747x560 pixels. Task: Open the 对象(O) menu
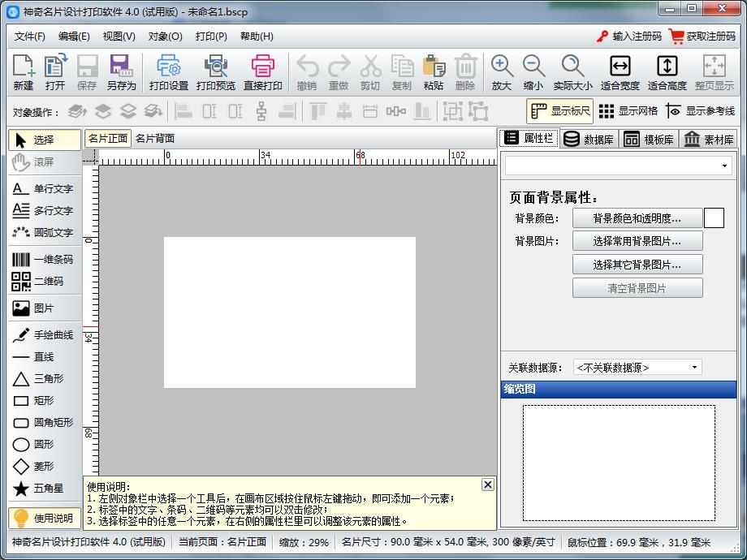tap(165, 36)
